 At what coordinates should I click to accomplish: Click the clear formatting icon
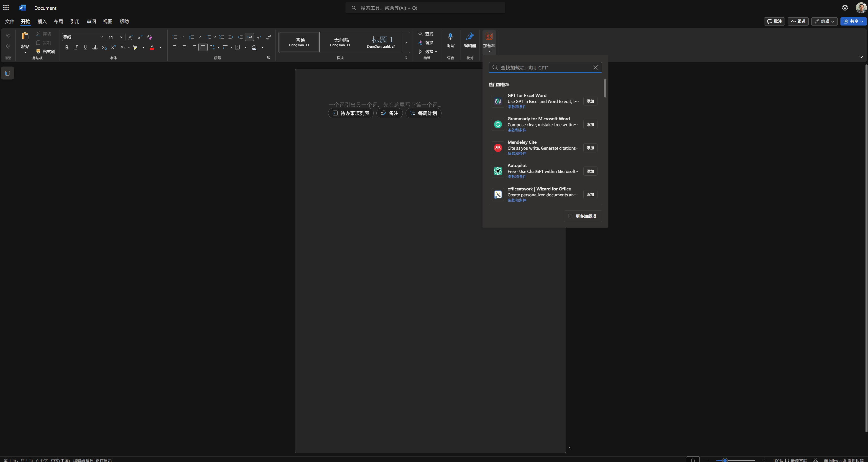point(150,37)
